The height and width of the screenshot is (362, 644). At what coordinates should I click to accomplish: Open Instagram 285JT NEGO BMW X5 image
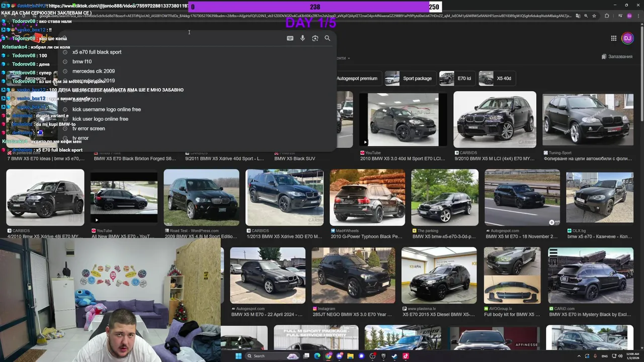point(353,275)
